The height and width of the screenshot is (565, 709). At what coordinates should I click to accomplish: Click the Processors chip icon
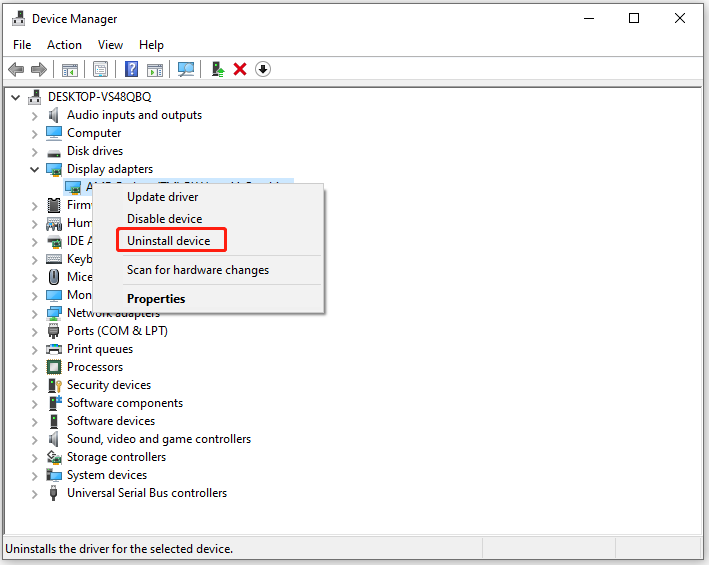54,367
